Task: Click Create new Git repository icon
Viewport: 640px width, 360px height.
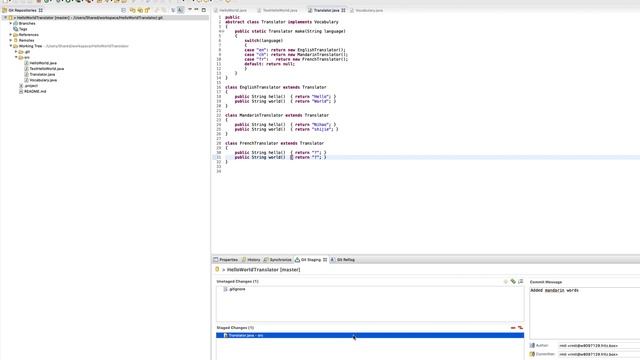Action: (147, 10)
